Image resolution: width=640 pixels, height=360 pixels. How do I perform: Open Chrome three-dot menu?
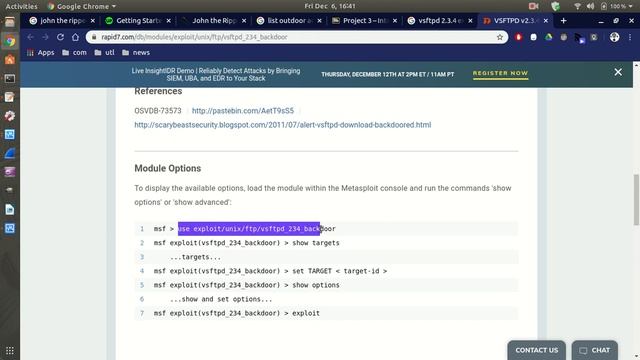[630, 37]
